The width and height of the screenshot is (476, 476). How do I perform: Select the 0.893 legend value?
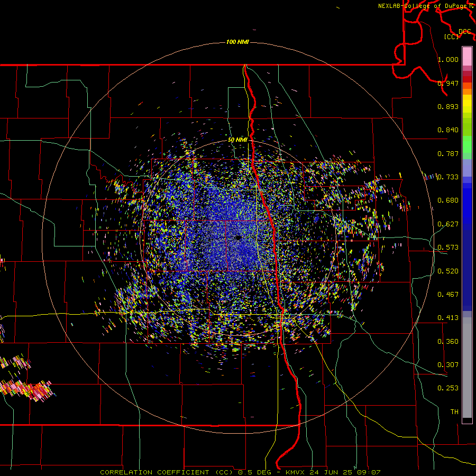448,106
